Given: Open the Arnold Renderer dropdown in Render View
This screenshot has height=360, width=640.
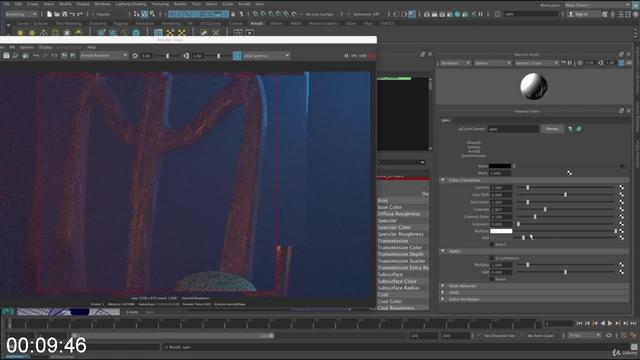Looking at the screenshot, I should coord(104,56).
